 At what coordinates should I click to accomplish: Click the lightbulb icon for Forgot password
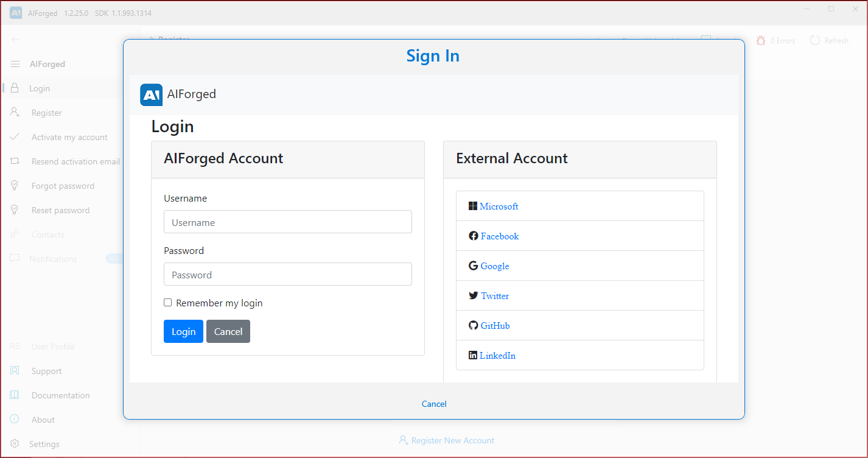(x=15, y=186)
